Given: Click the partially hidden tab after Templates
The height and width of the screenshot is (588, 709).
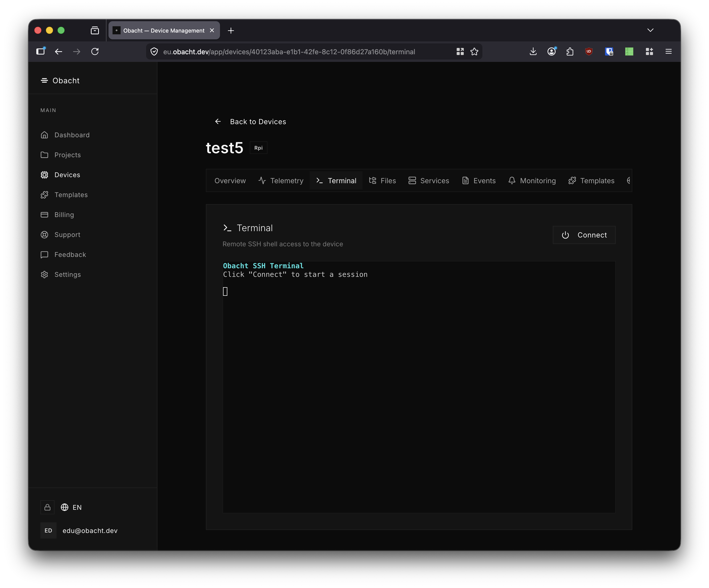Looking at the screenshot, I should coord(628,181).
